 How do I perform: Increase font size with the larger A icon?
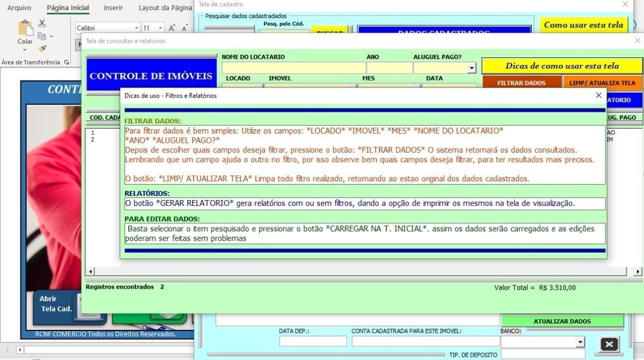(172, 28)
